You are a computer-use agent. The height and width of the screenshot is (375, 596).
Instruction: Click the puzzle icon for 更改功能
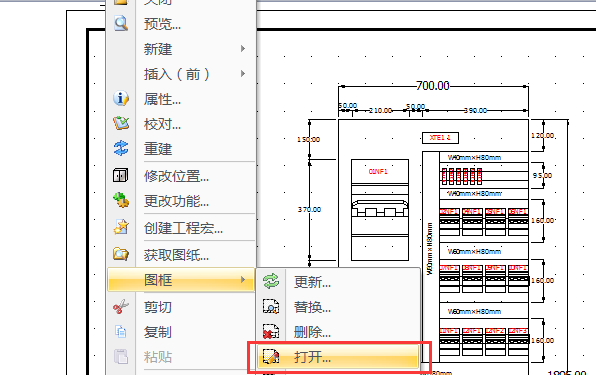[121, 200]
